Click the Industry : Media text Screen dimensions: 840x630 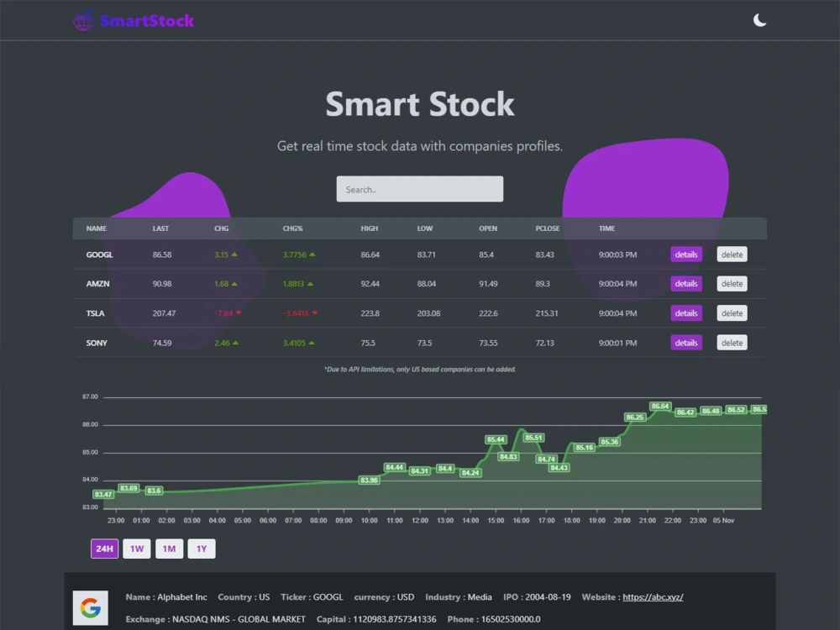[x=459, y=596]
